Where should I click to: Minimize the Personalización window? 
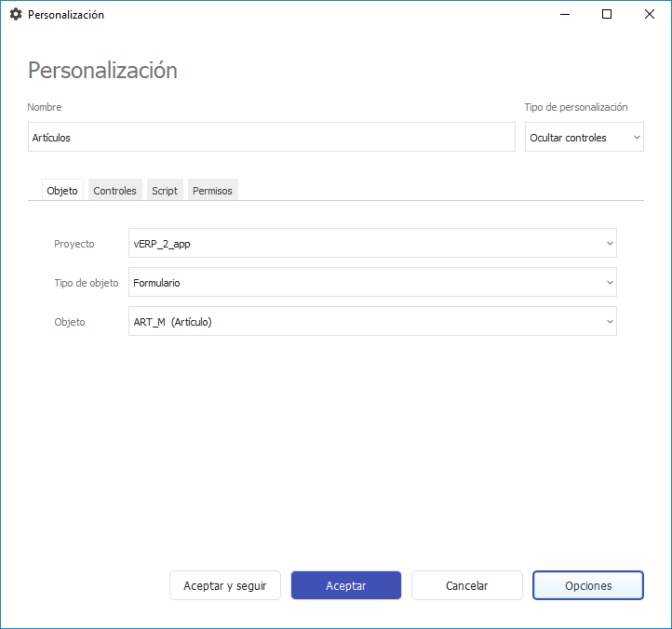coord(564,15)
